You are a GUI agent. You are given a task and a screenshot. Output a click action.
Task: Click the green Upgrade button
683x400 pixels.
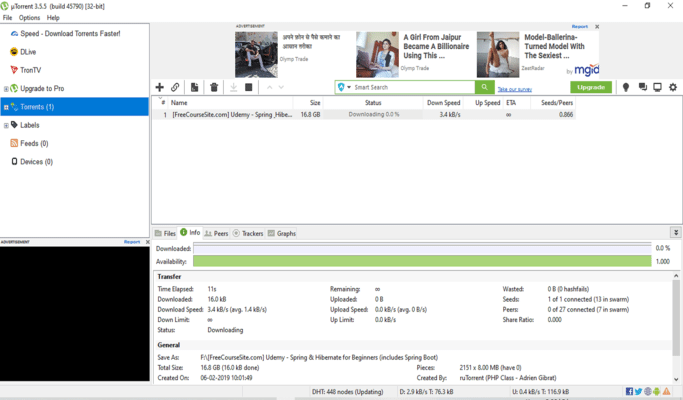point(591,87)
